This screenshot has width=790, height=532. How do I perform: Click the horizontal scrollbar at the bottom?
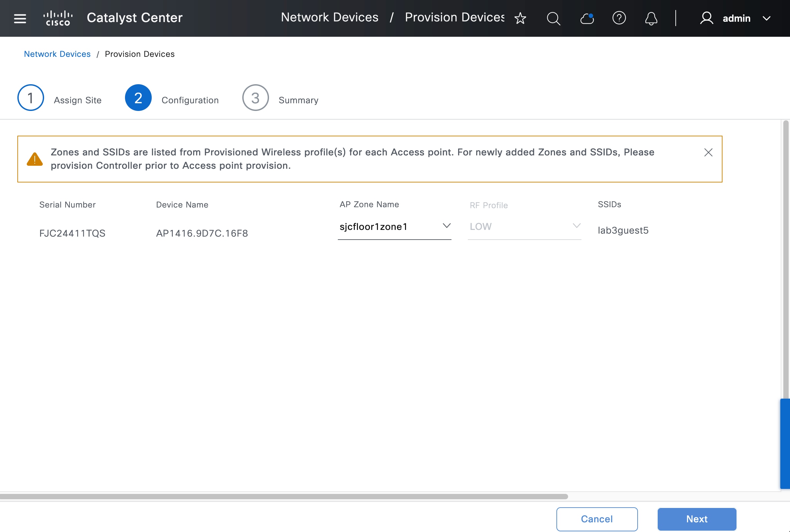tap(284, 496)
